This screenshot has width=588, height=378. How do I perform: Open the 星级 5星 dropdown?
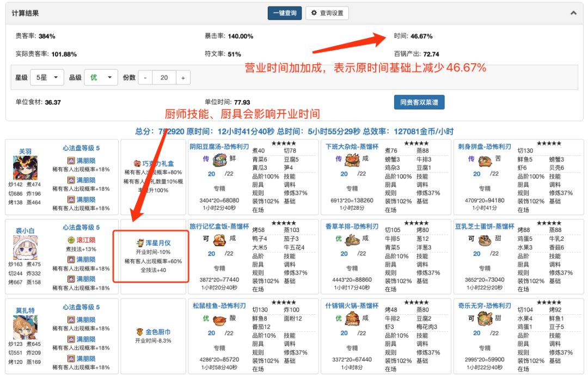47,78
